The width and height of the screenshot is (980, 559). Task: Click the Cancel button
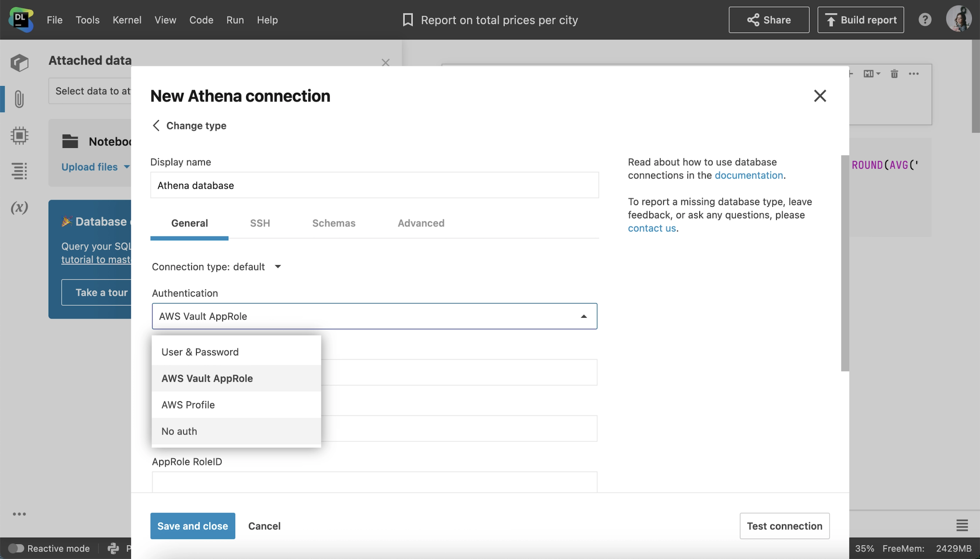264,526
